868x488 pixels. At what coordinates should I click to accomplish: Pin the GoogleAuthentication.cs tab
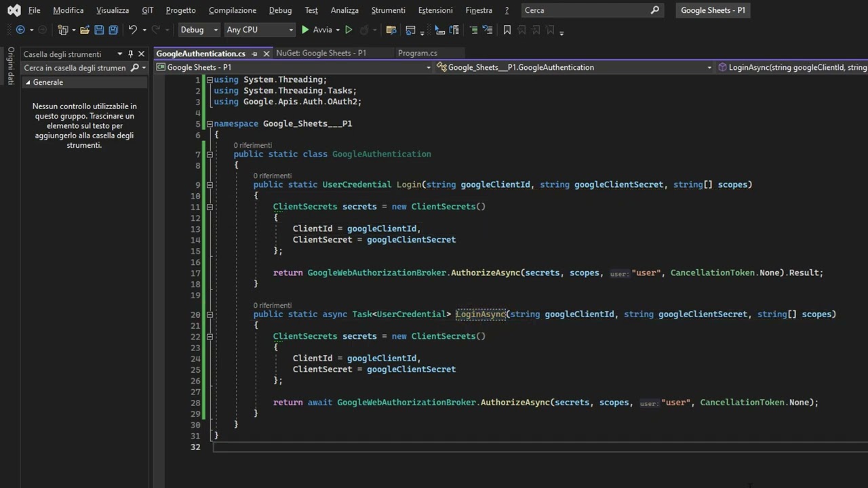tap(255, 54)
